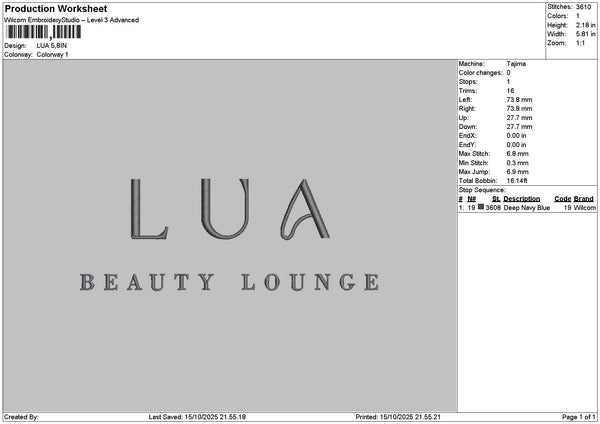The height and width of the screenshot is (424, 600).
Task: Click the Down value 27.7 mm
Action: (x=519, y=127)
